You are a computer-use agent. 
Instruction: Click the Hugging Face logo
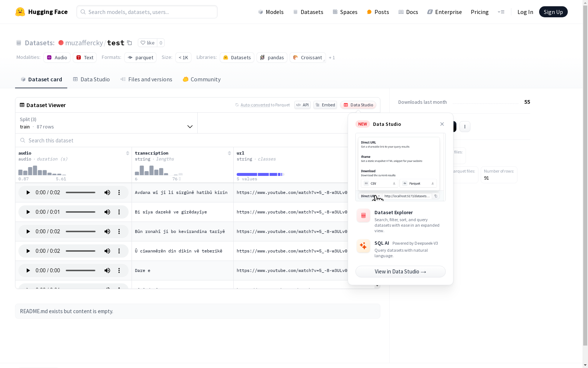pyautogui.click(x=42, y=12)
